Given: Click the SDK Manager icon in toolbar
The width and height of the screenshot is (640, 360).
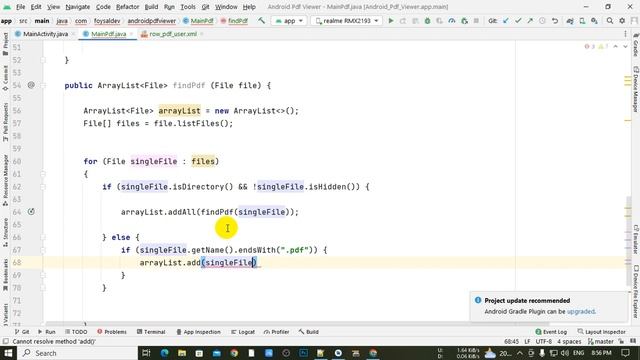Looking at the screenshot, I should [x=594, y=21].
